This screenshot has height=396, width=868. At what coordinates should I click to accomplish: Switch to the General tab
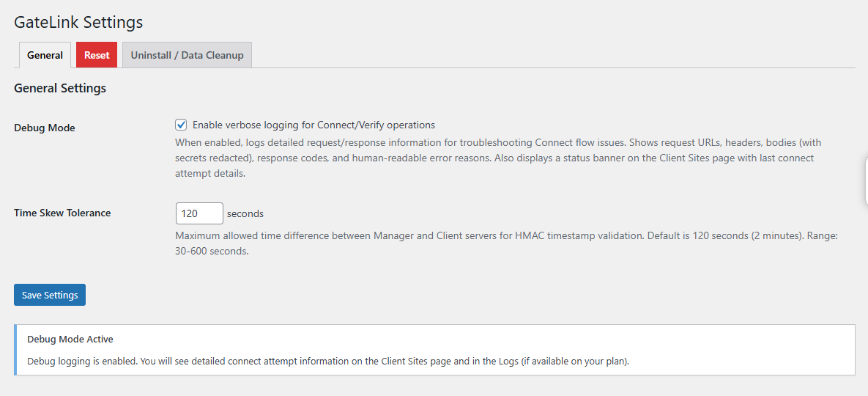point(45,55)
